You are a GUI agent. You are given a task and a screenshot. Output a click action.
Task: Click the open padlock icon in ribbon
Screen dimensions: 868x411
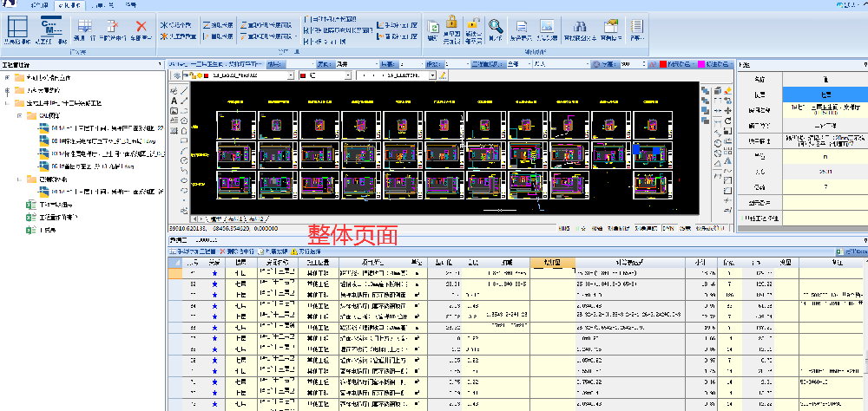[x=472, y=23]
